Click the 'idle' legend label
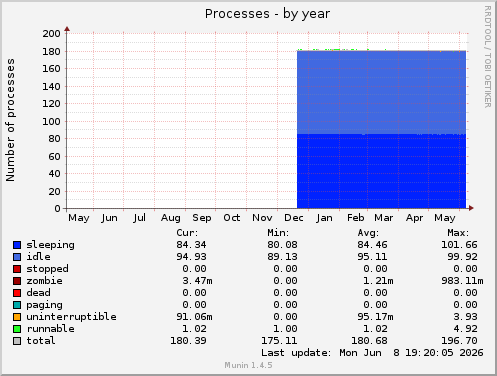This screenshot has height=376, width=497. (x=38, y=257)
